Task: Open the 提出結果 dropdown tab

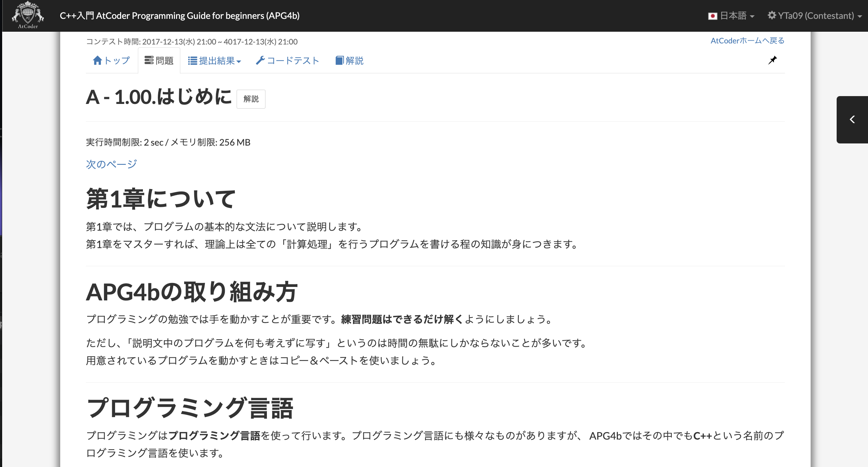Action: pos(215,61)
